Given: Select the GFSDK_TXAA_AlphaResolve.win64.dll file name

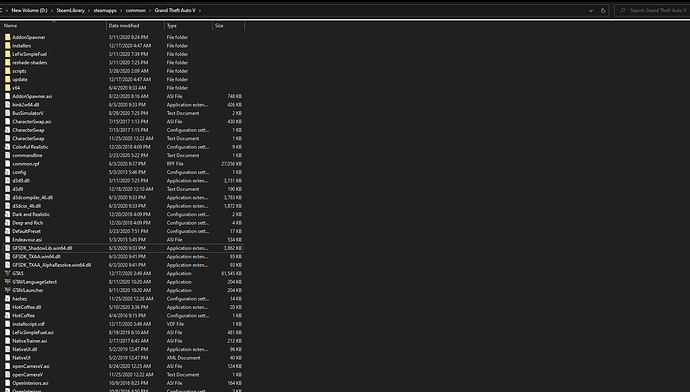Looking at the screenshot, I should point(51,265).
